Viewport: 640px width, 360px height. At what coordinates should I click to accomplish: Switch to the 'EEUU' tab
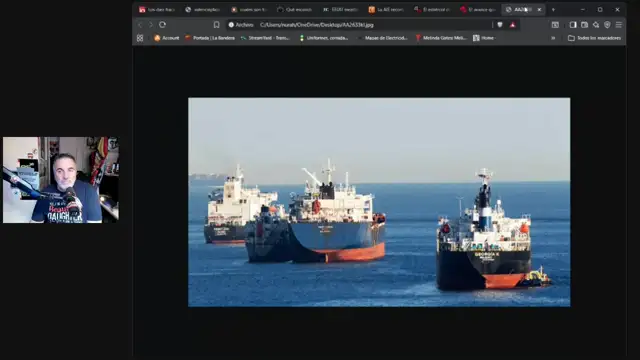coord(340,9)
